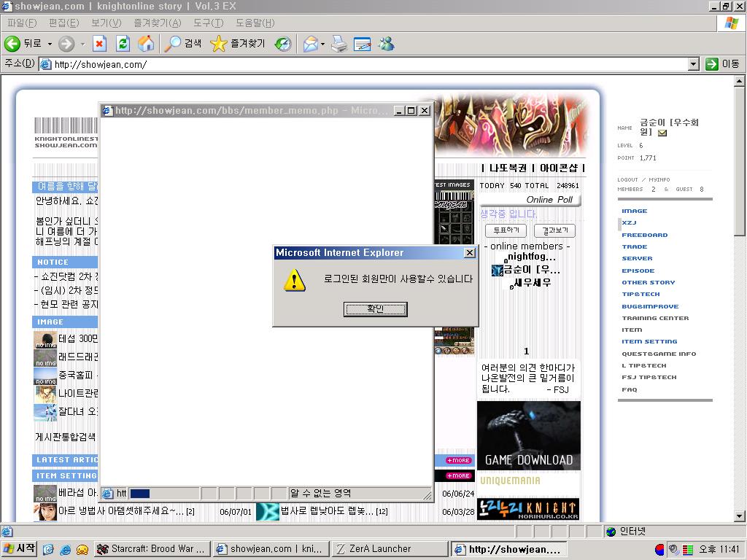Click online member nightfog... name
The image size is (747, 560).
click(532, 257)
